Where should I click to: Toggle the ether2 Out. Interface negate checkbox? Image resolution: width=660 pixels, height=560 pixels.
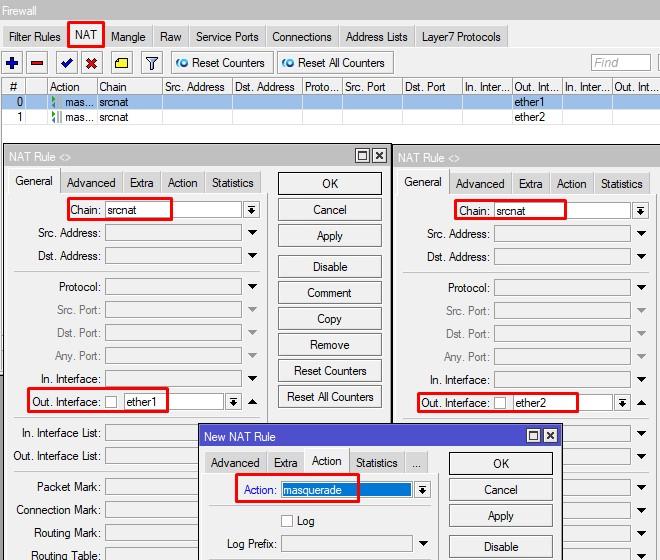point(500,403)
